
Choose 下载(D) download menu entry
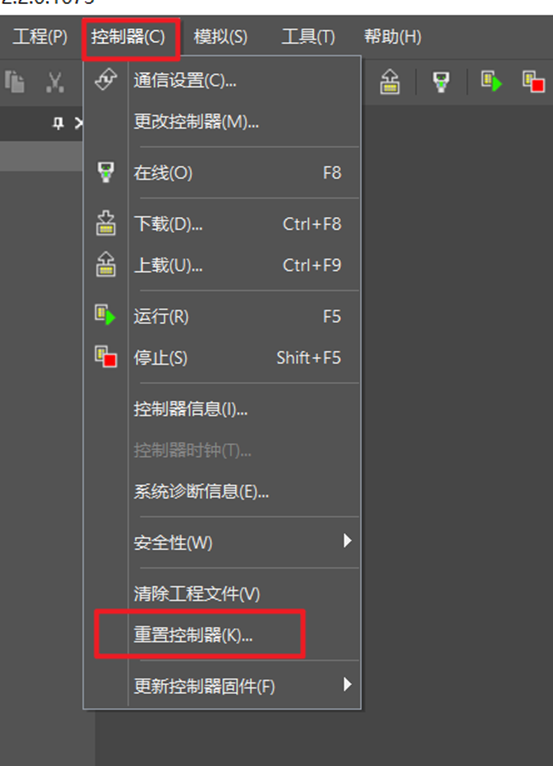(222, 224)
